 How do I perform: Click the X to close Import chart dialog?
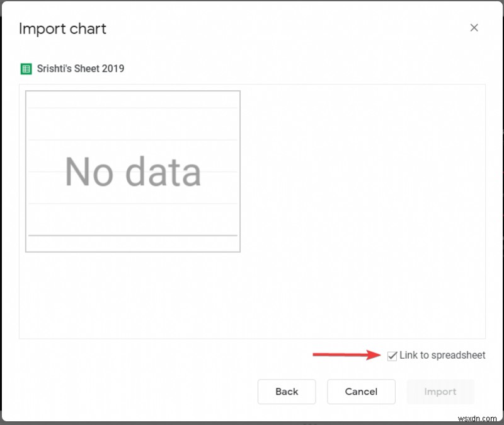(x=474, y=28)
